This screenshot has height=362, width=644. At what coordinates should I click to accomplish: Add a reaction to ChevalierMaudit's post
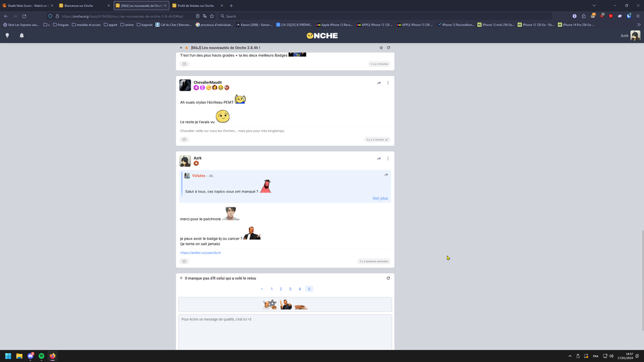coord(184,140)
